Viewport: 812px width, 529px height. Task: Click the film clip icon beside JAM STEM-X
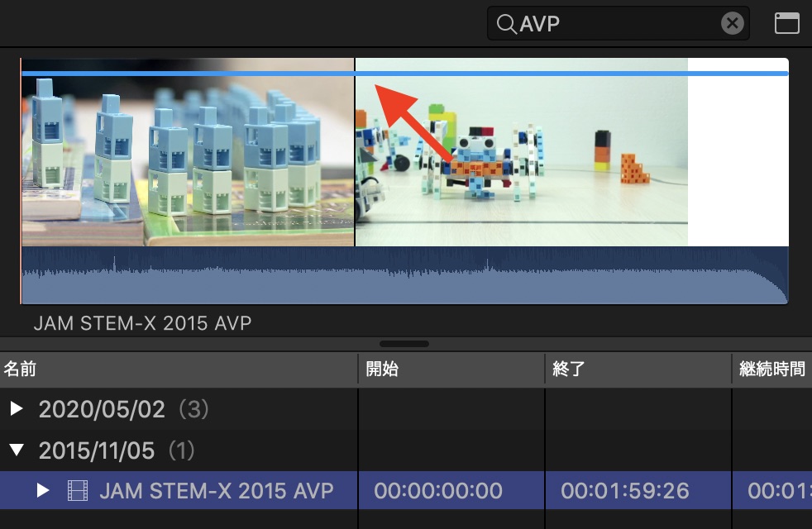click(x=78, y=490)
